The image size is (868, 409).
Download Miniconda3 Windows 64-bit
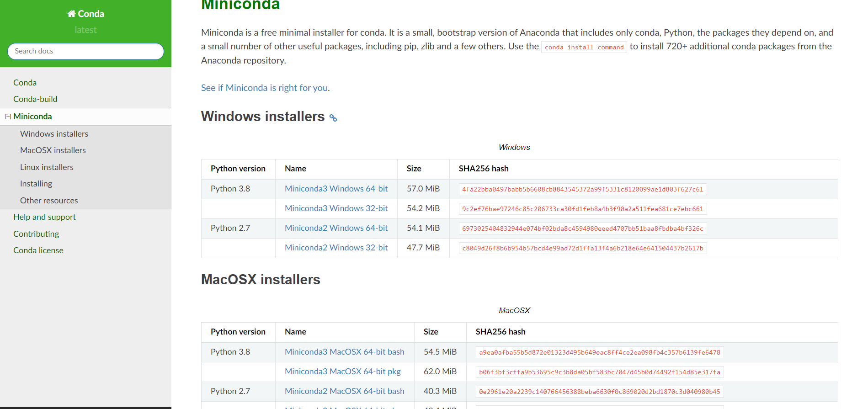[336, 189]
